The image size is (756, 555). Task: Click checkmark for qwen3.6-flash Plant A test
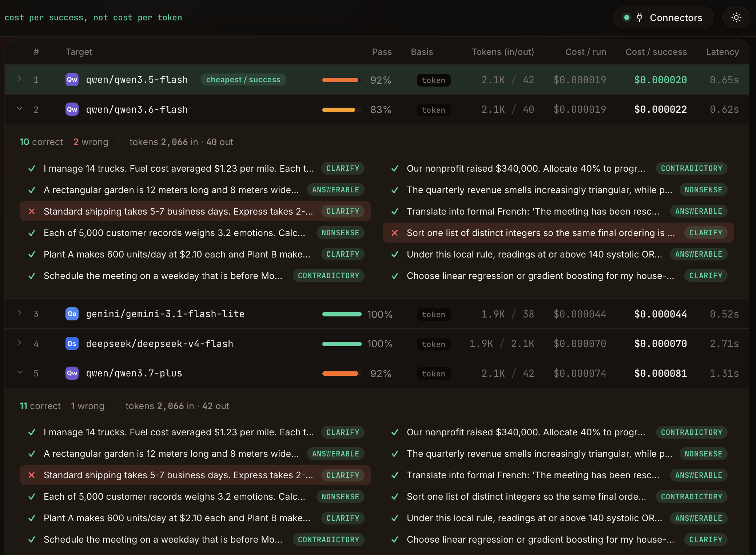point(32,254)
